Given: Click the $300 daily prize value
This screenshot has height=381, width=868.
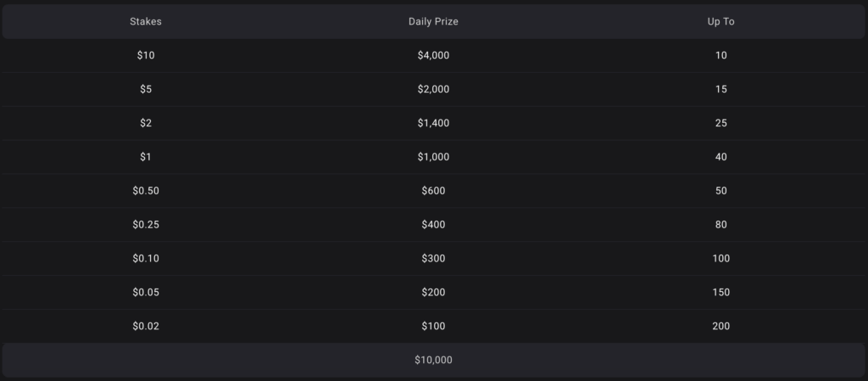Looking at the screenshot, I should 433,258.
